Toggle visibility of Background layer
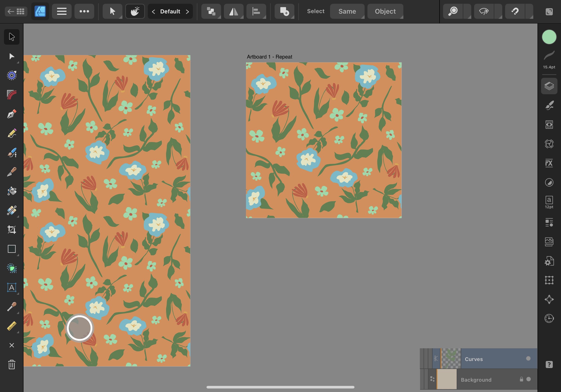The image size is (561, 392). coord(529,379)
